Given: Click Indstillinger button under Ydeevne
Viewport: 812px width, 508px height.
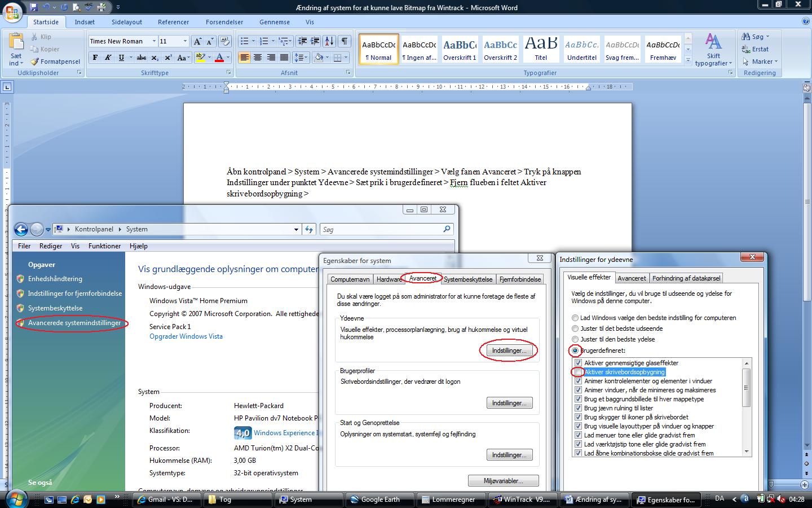Looking at the screenshot, I should point(509,351).
